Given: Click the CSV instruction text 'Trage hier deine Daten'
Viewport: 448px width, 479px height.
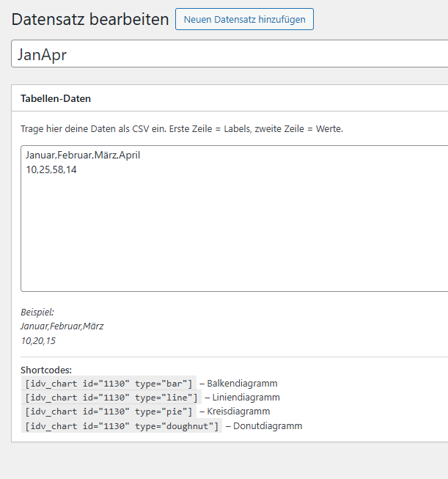Looking at the screenshot, I should [x=181, y=129].
